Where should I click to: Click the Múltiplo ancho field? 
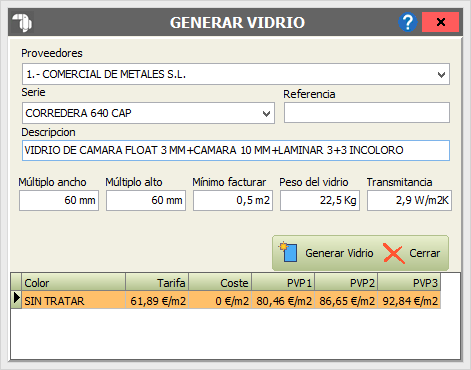(x=59, y=200)
